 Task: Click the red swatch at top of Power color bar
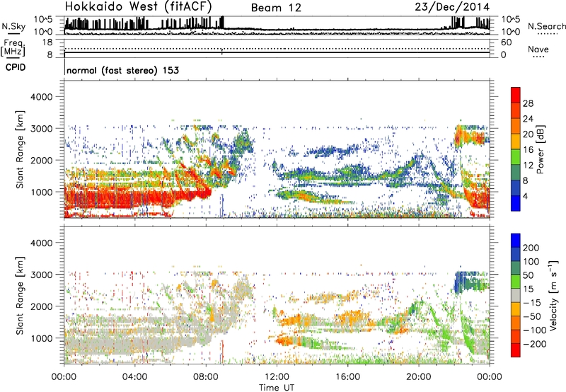click(516, 95)
